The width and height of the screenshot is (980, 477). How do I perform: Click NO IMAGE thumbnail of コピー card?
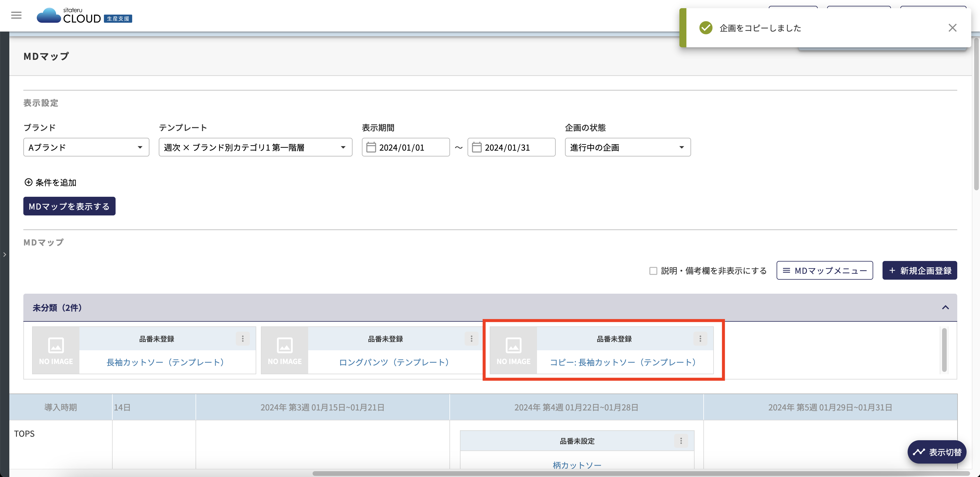coord(514,350)
